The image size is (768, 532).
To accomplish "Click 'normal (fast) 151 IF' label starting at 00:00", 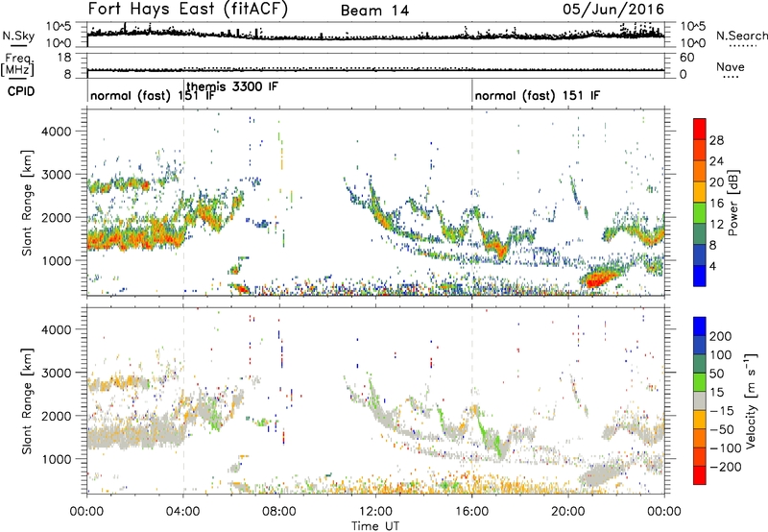I will pos(153,95).
